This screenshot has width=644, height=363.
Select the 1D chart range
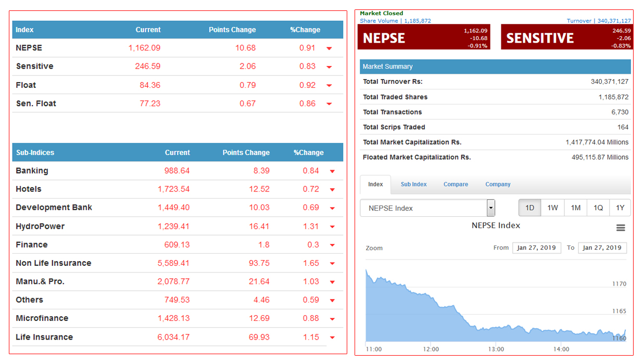pyautogui.click(x=529, y=208)
